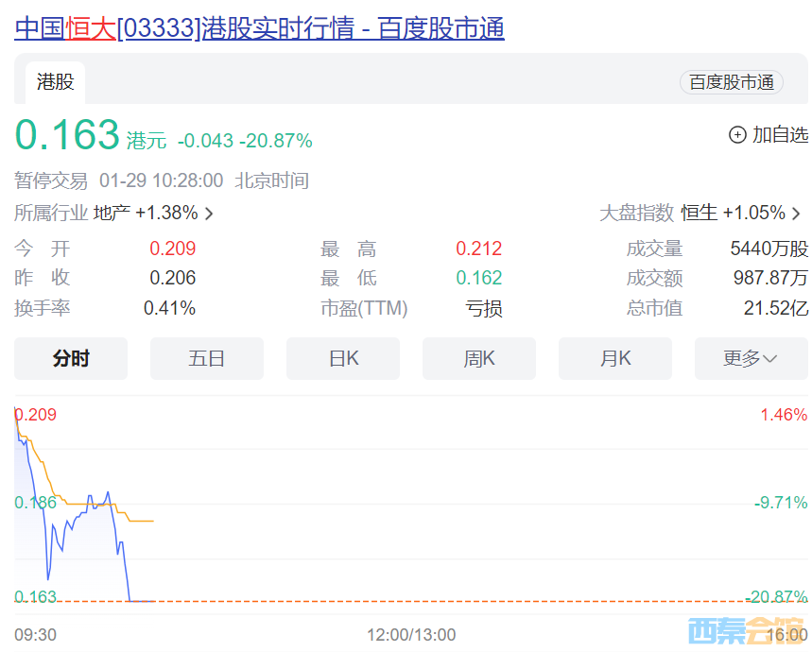Click the 12:00/13:00 time axis marker
This screenshot has height=652, width=812.
(x=411, y=634)
